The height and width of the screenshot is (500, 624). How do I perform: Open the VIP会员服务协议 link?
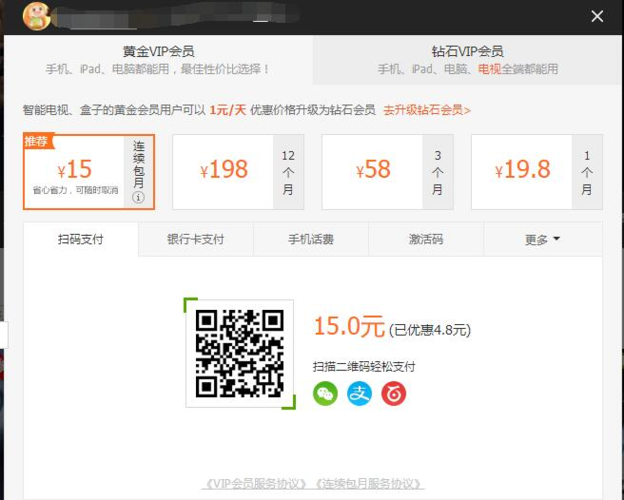(255, 484)
